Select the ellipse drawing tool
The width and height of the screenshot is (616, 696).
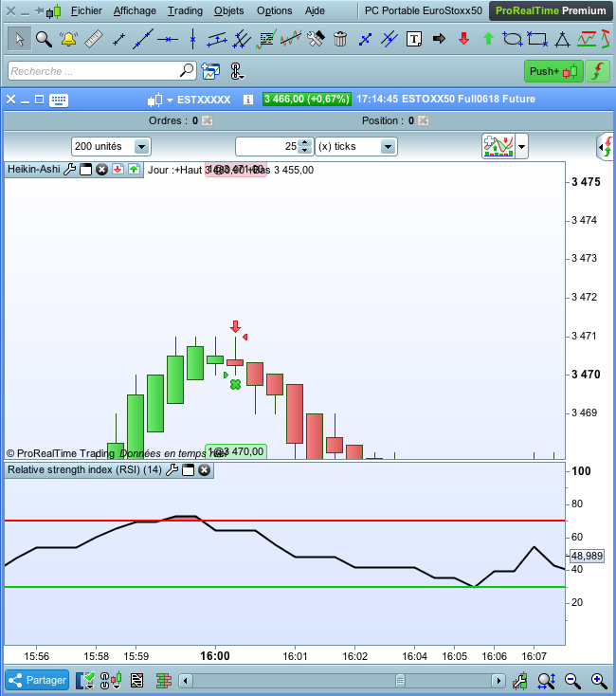513,39
